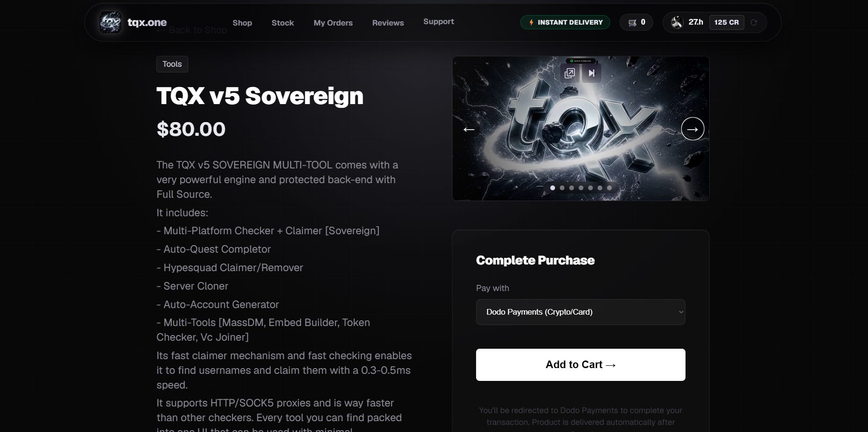Open the Support page
This screenshot has width=868, height=432.
439,21
